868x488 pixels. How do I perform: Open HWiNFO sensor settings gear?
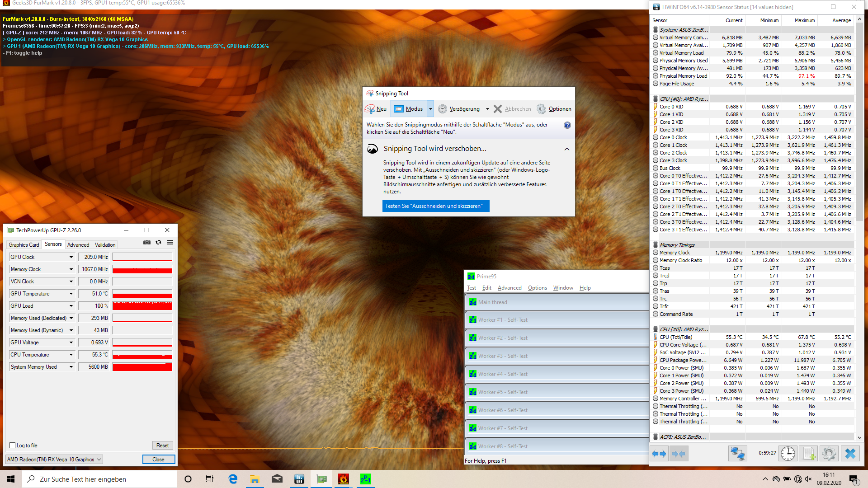[x=829, y=454]
